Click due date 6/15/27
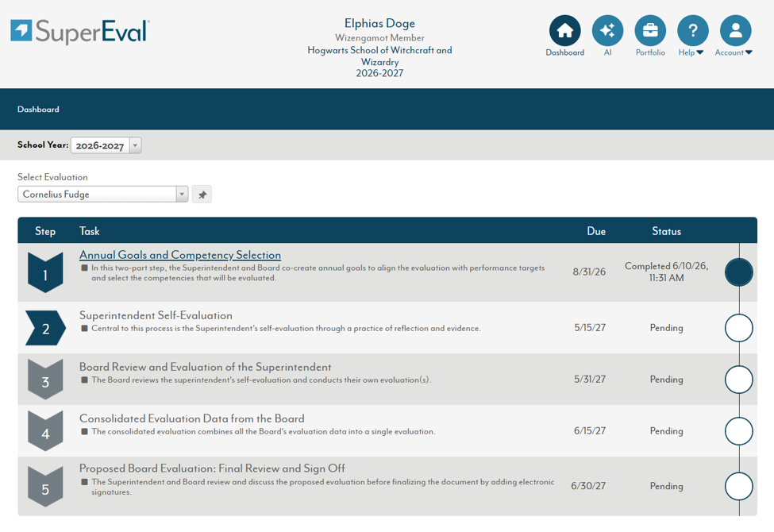The width and height of the screenshot is (774, 532). coord(590,430)
